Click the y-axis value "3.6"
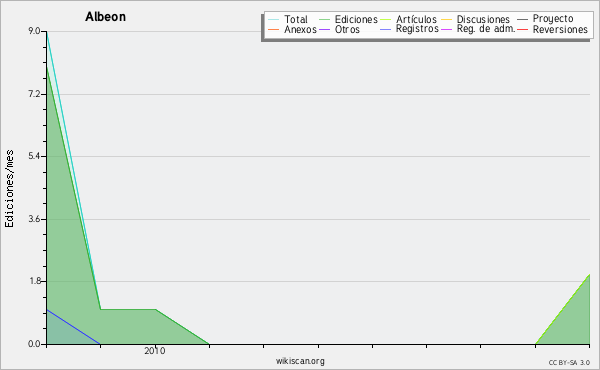The height and width of the screenshot is (370, 600). pos(34,219)
